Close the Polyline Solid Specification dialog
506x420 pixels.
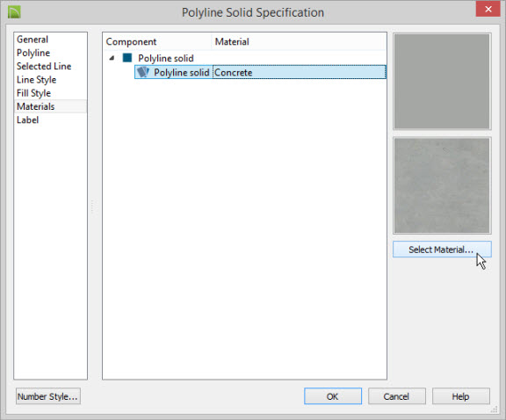[488, 9]
